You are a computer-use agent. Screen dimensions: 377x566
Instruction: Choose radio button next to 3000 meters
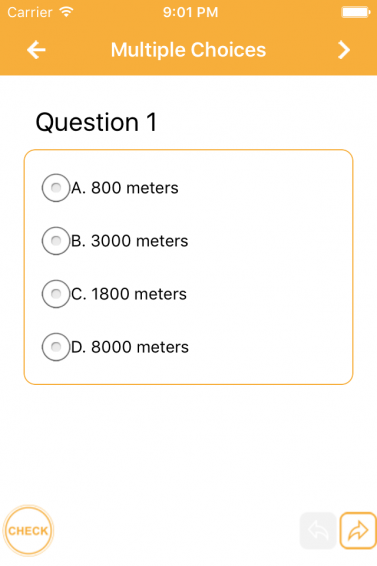[x=56, y=241]
